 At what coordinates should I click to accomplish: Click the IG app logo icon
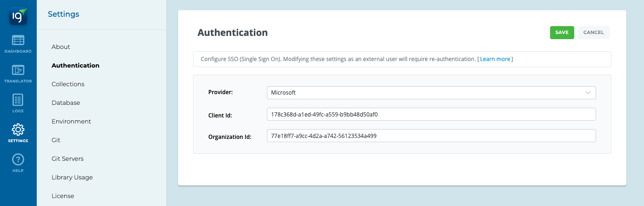click(x=18, y=15)
